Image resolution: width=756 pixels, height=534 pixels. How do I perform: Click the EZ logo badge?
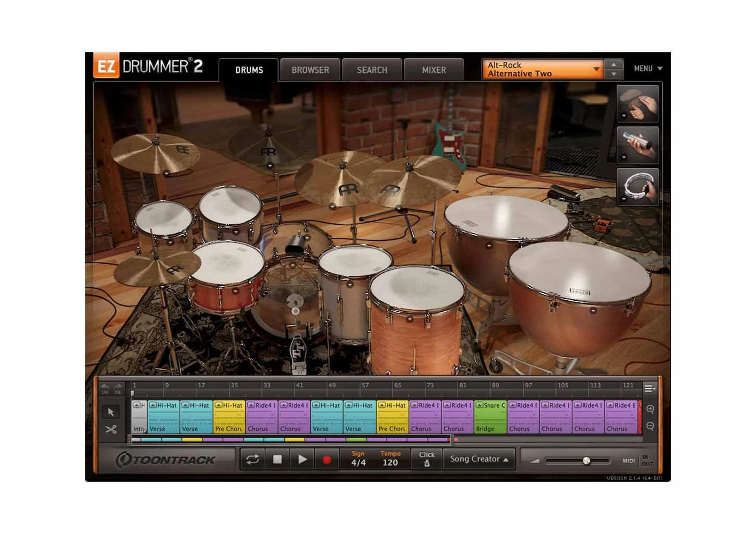click(x=106, y=66)
